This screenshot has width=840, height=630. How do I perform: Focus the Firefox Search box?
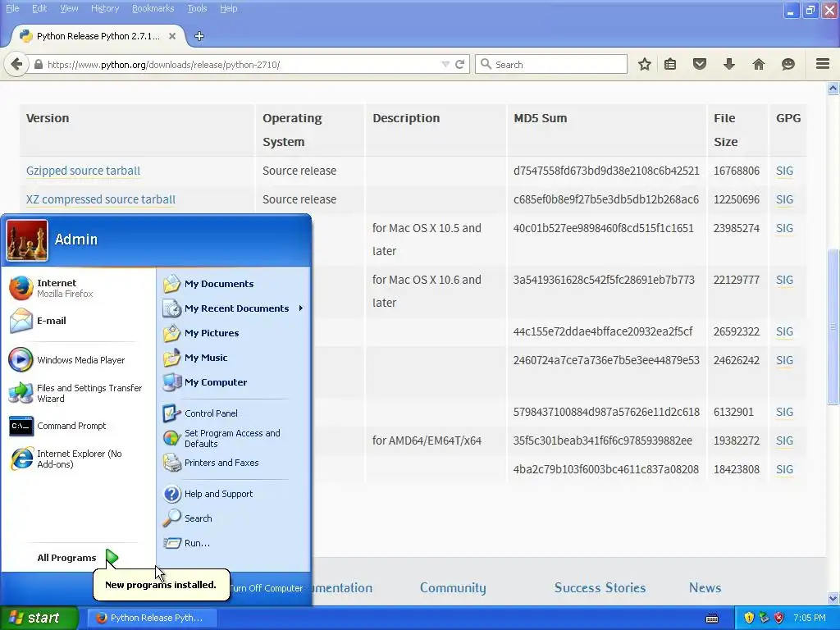click(550, 64)
